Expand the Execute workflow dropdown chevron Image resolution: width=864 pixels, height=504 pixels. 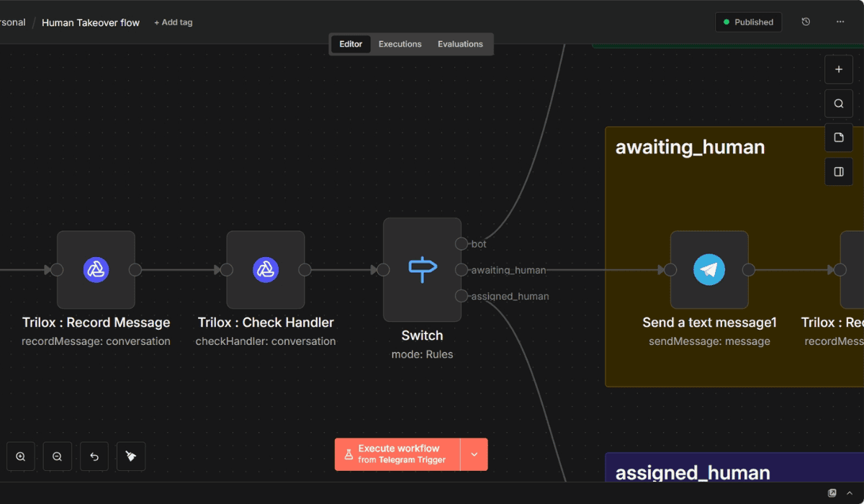[474, 454]
